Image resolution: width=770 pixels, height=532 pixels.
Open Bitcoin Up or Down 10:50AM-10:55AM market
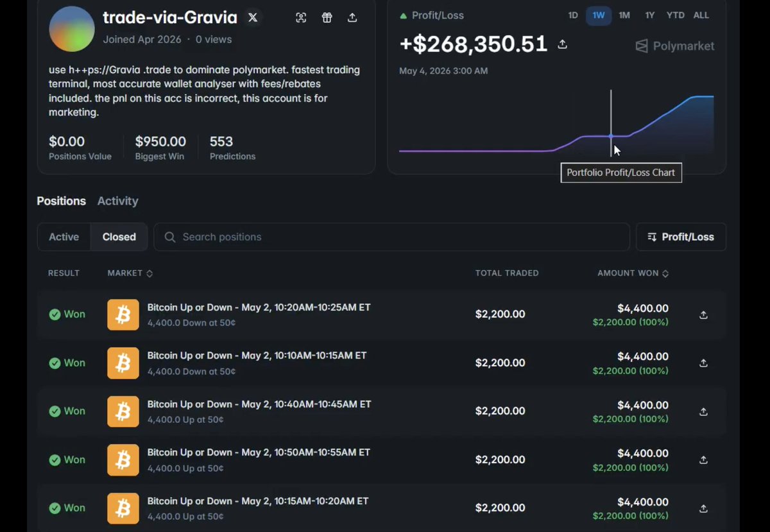(259, 452)
